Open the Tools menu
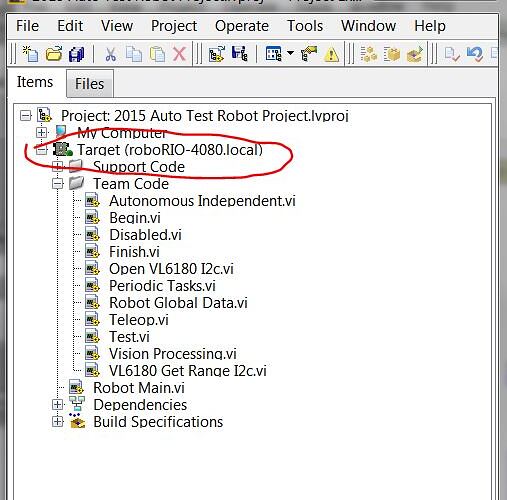This screenshot has height=500, width=507. (x=305, y=26)
